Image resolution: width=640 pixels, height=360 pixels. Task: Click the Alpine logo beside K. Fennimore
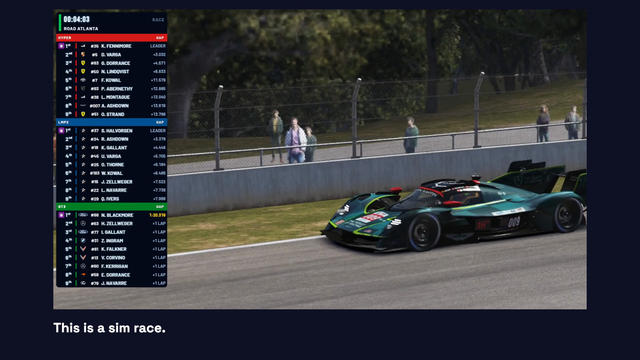coord(83,46)
